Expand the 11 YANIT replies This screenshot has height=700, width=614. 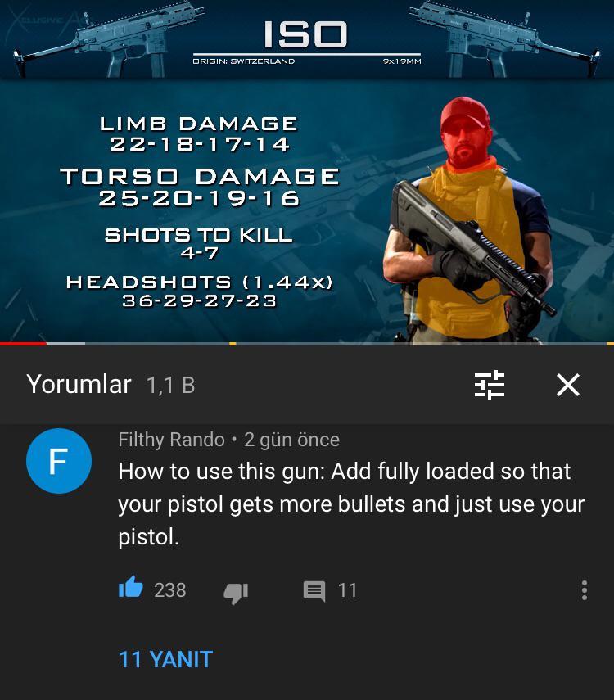[165, 659]
